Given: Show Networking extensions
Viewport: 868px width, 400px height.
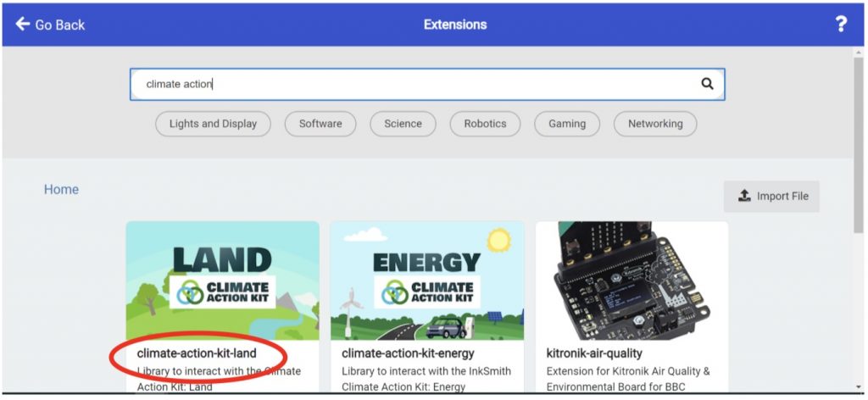Looking at the screenshot, I should pos(655,124).
